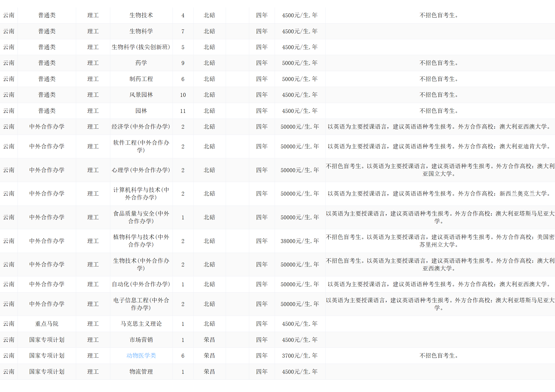Select 软件工程(中外合作办学) cell
Screen dimensions: 555x392
tap(141, 146)
